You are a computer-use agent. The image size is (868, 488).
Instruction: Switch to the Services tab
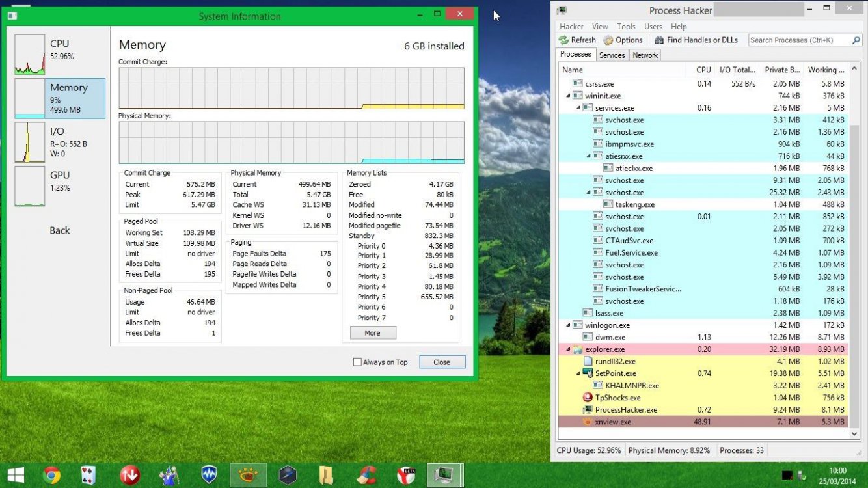[x=612, y=55]
